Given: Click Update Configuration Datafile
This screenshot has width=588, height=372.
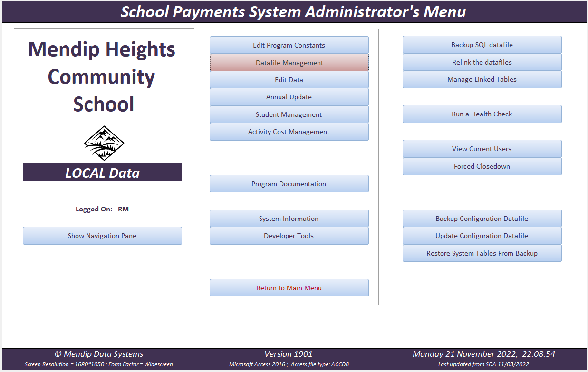Looking at the screenshot, I should [x=482, y=236].
